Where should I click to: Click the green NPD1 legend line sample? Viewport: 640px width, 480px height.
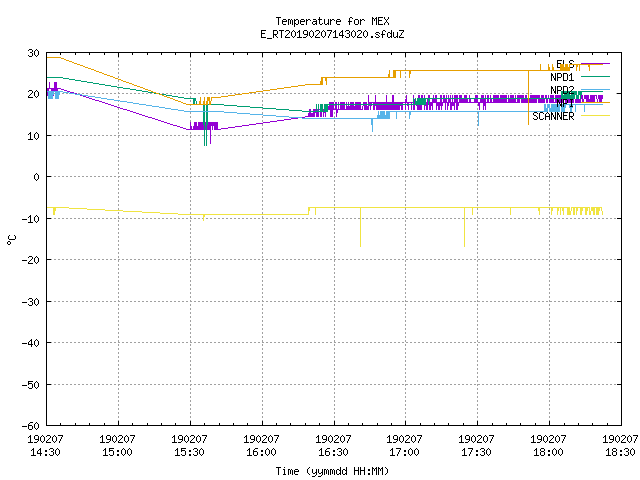click(x=595, y=77)
